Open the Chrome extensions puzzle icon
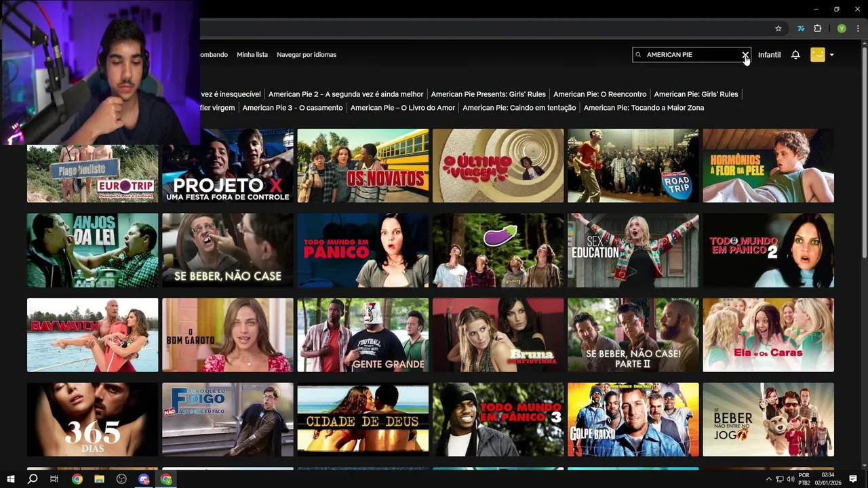Viewport: 868px width, 488px height. pyautogui.click(x=818, y=28)
